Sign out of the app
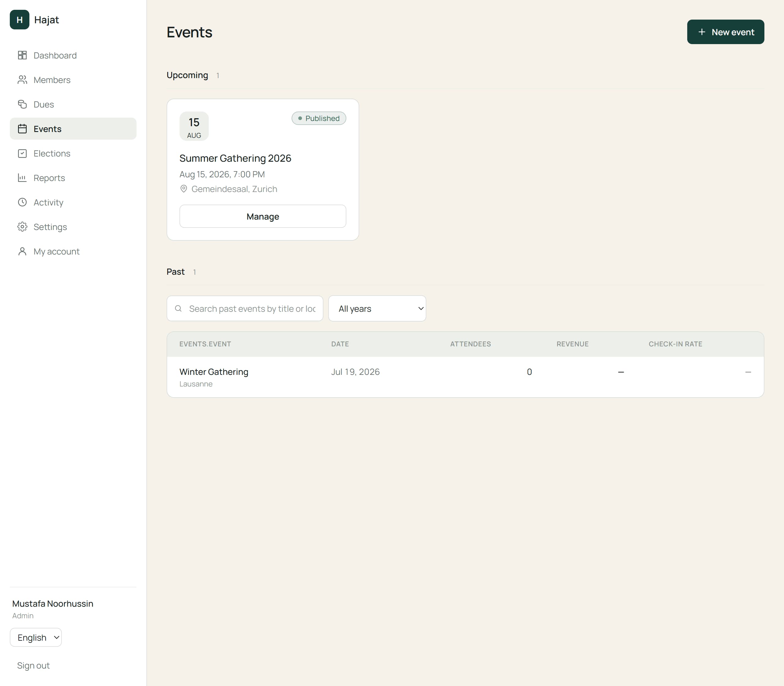The width and height of the screenshot is (784, 686). (33, 665)
